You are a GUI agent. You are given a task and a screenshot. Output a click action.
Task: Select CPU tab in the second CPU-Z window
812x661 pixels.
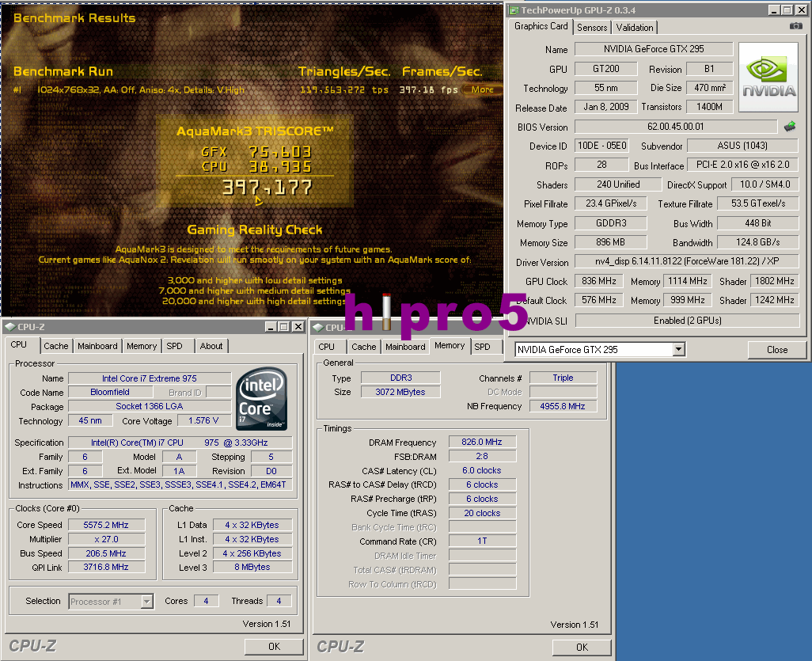click(x=326, y=347)
